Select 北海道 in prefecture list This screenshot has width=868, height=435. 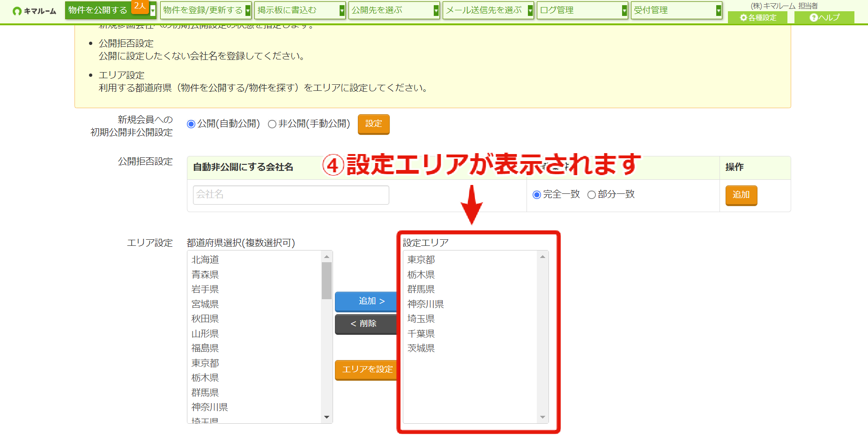[x=254, y=260]
